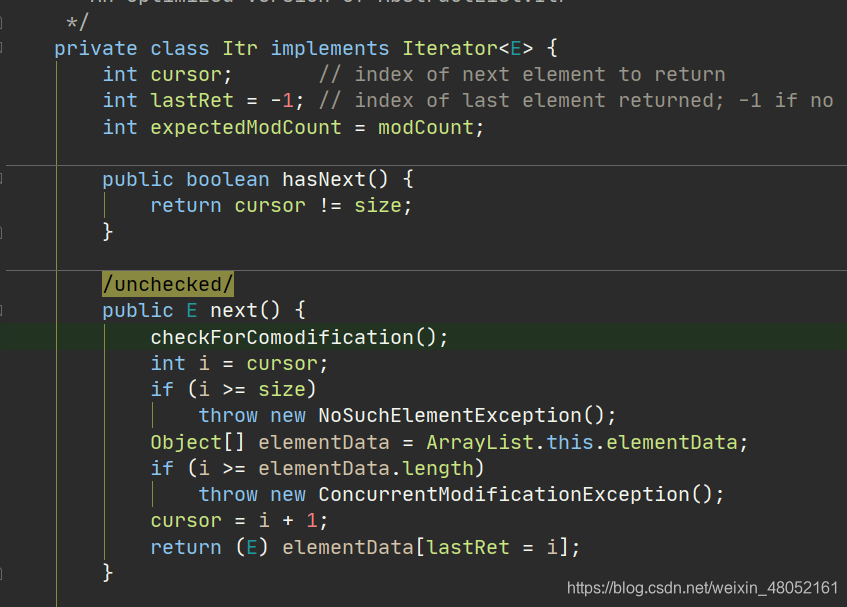Click the Object[] type declaration
The height and width of the screenshot is (607, 847).
click(x=198, y=442)
